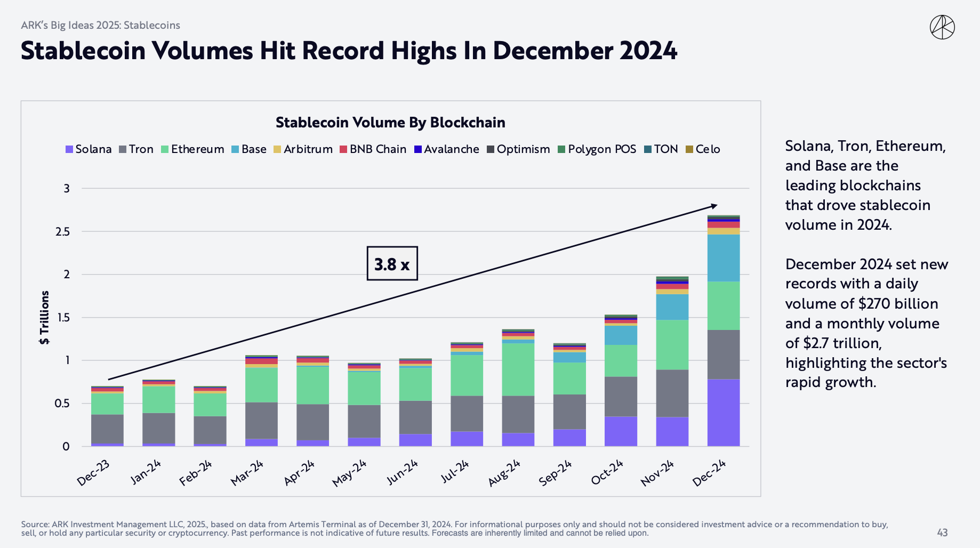Click the 'Nov-24' x-axis label
Image resolution: width=980 pixels, height=548 pixels.
[x=657, y=472]
